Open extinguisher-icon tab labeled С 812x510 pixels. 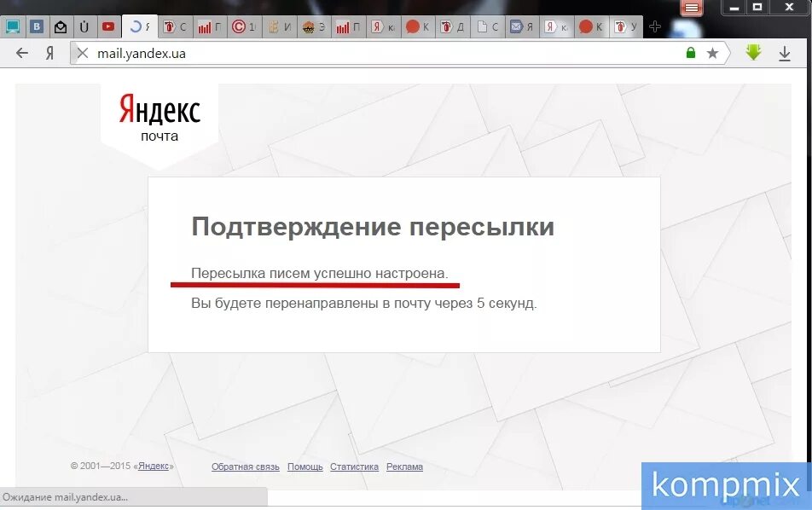tap(175, 27)
